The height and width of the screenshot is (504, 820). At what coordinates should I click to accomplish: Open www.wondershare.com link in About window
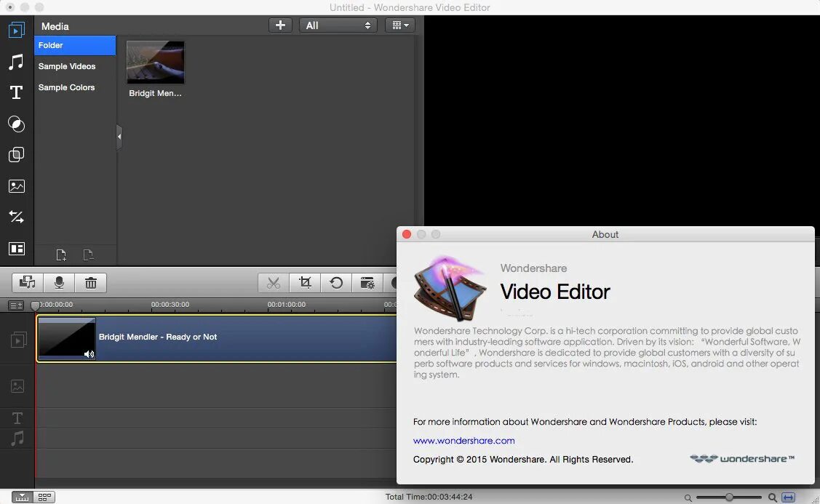click(464, 441)
